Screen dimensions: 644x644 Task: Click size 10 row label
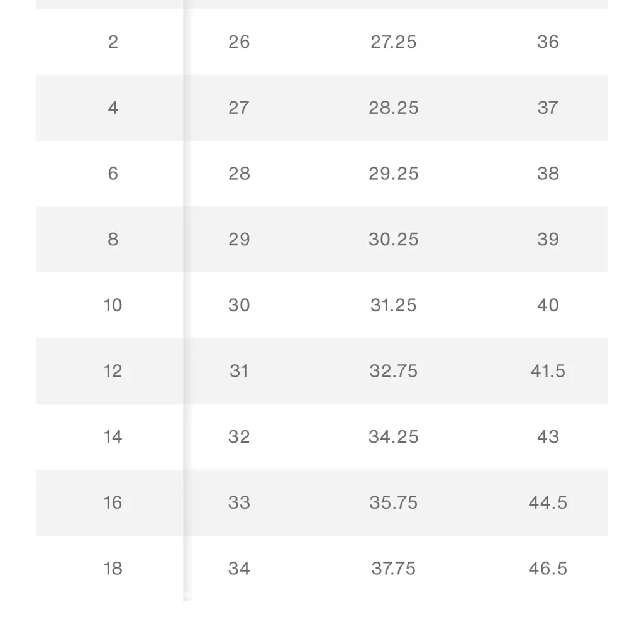click(113, 305)
